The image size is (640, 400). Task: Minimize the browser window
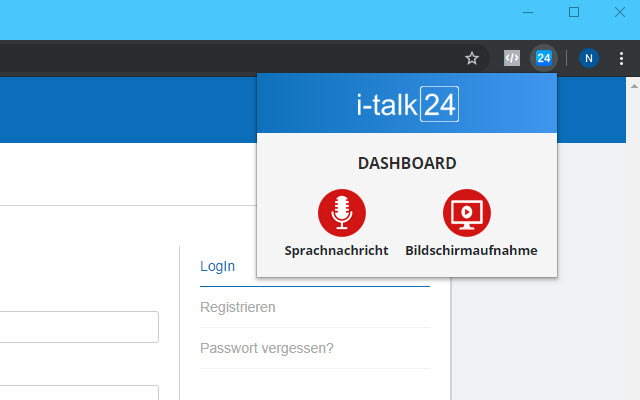[528, 12]
